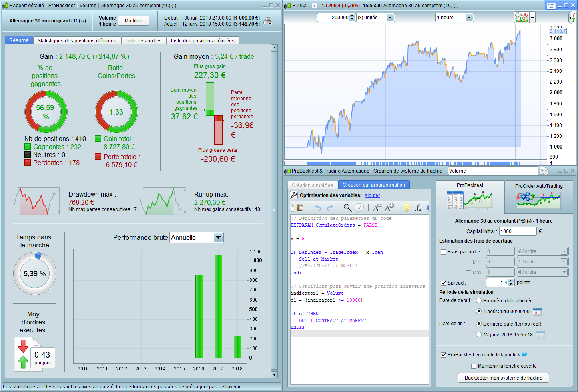Open the virtual keyboard icon on DAX window

pyautogui.click(x=551, y=6)
